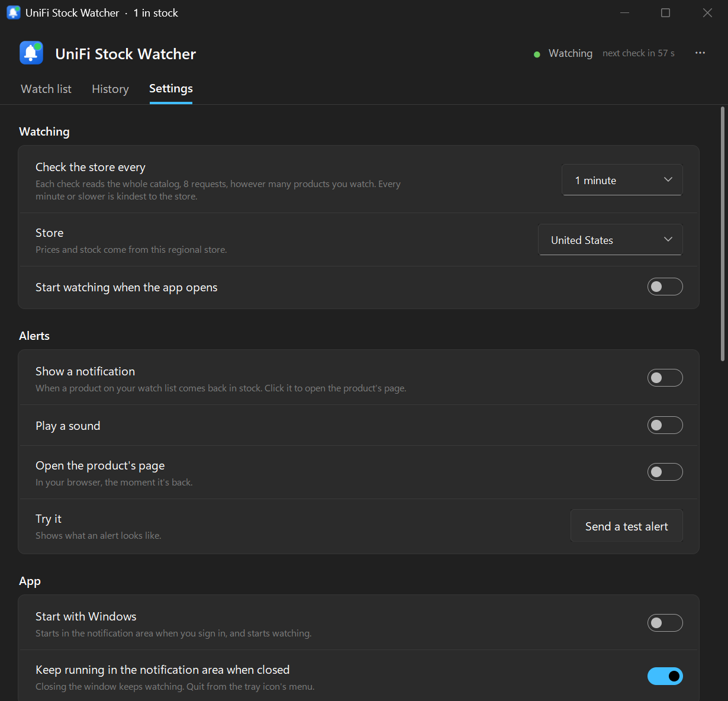Switch to the Watch list tab
Viewport: 728px width, 701px height.
point(46,89)
